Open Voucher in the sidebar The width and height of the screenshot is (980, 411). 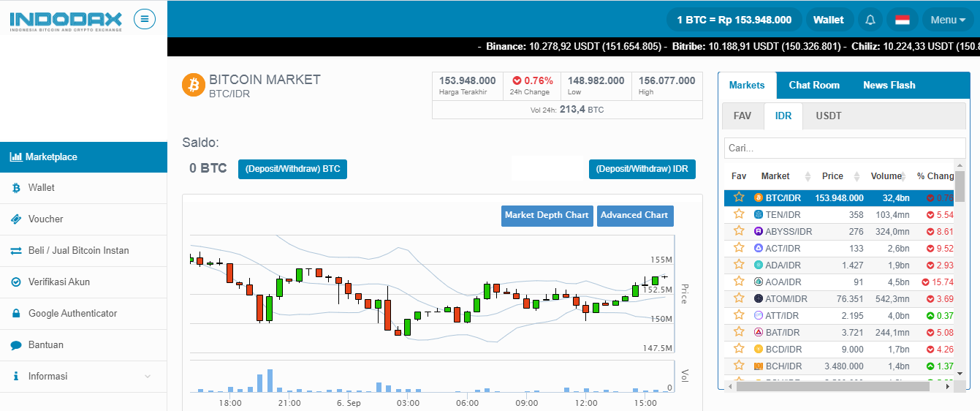click(83, 219)
